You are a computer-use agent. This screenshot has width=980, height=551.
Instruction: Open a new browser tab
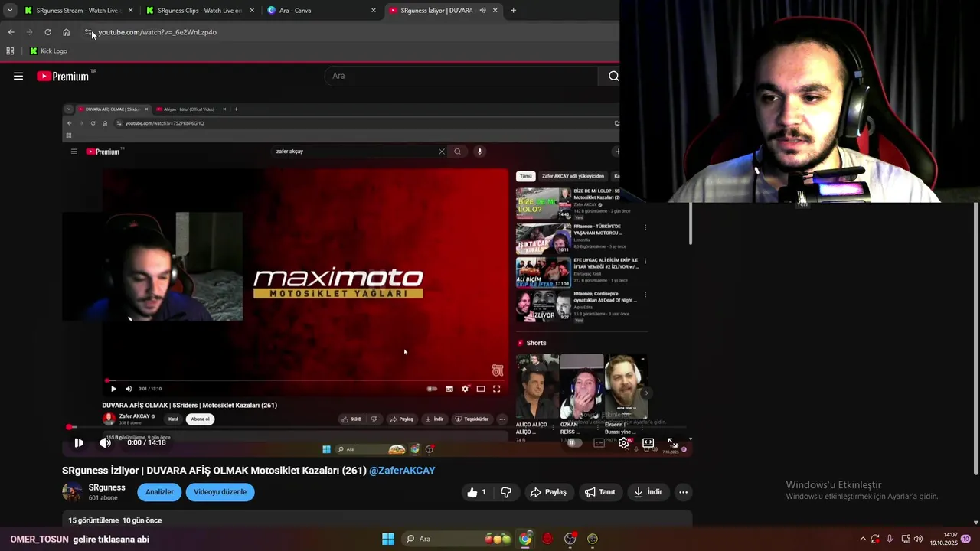click(513, 10)
